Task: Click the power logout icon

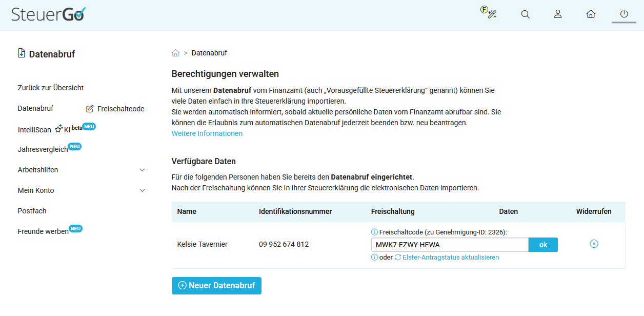Action: click(623, 14)
